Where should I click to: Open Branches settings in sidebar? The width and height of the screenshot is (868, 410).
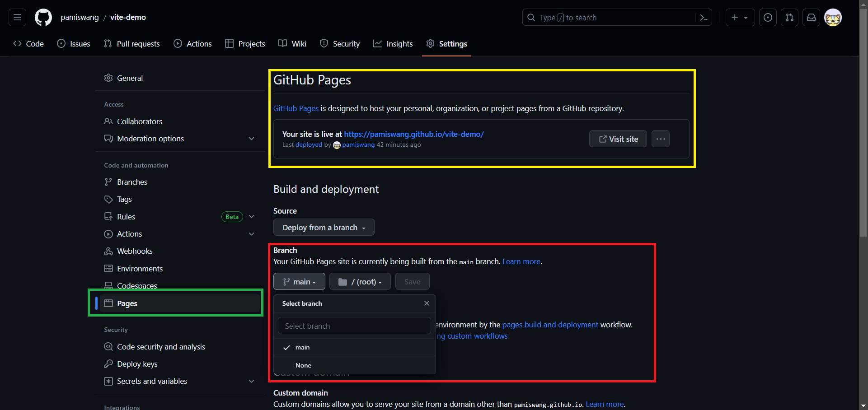[180, 182]
